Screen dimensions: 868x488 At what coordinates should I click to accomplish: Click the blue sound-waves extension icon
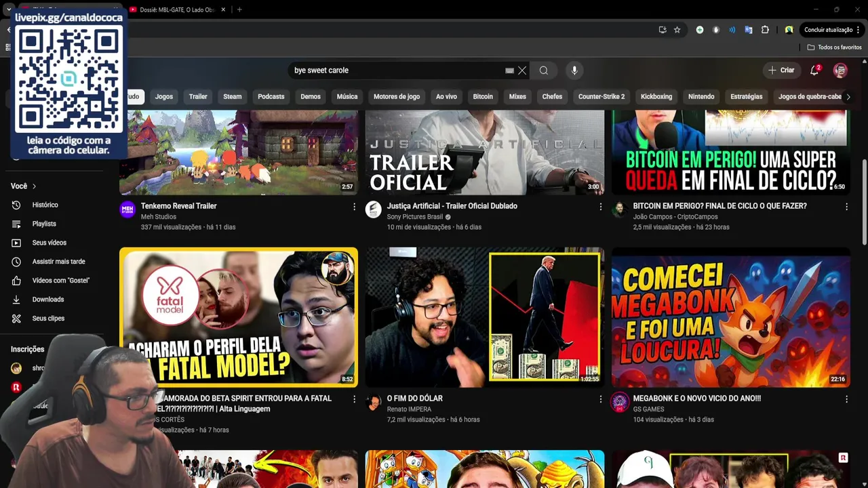(x=732, y=30)
